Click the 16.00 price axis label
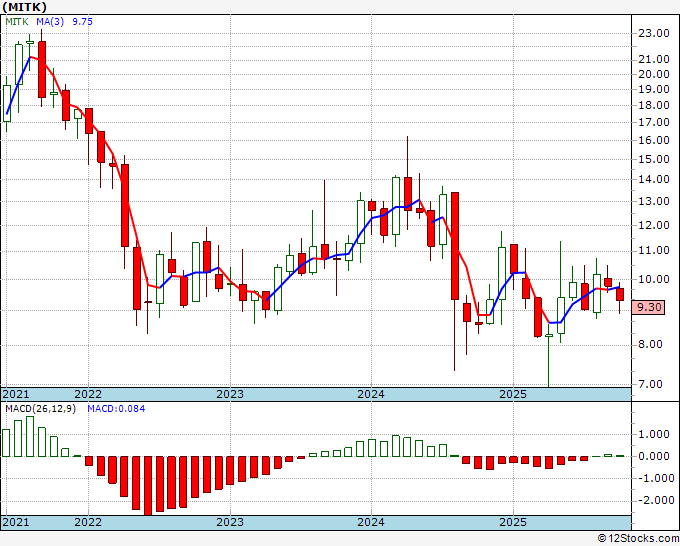Image resolution: width=680 pixels, height=546 pixels. click(654, 140)
